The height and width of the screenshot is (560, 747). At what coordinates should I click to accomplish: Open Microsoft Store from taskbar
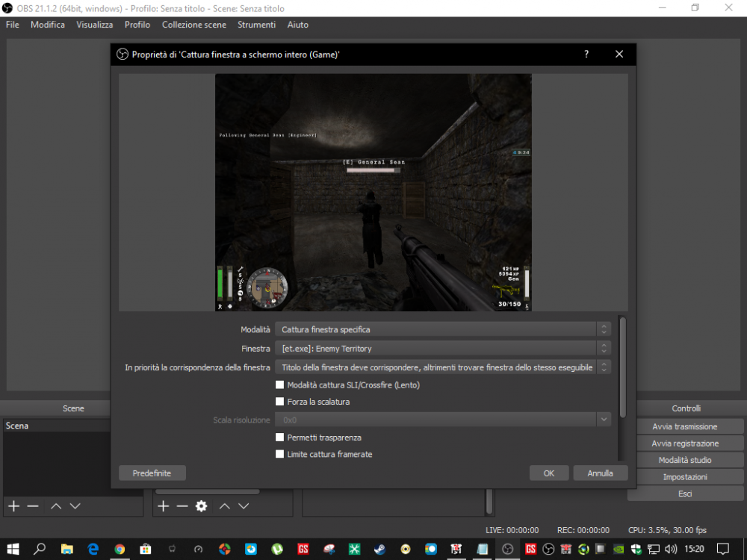[146, 549]
